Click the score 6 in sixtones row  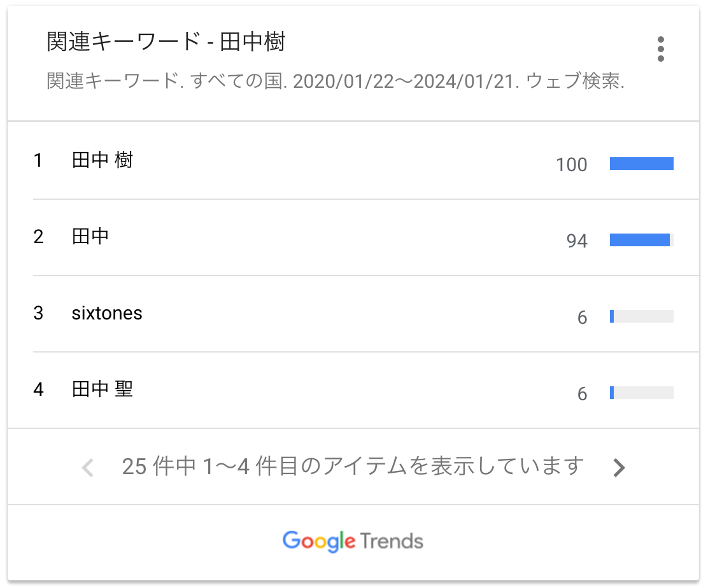[x=582, y=318]
